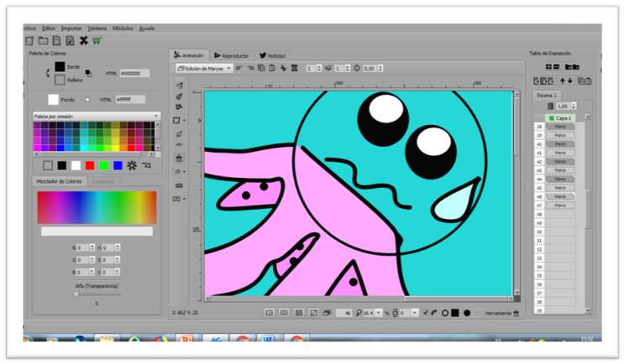
Task: Choose Save As from the top toolbar
Action: point(70,40)
